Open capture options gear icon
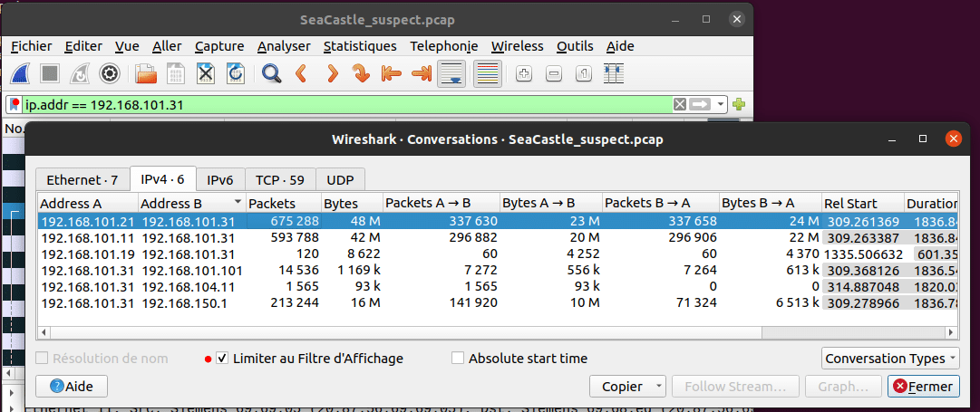This screenshot has width=980, height=412. click(110, 73)
